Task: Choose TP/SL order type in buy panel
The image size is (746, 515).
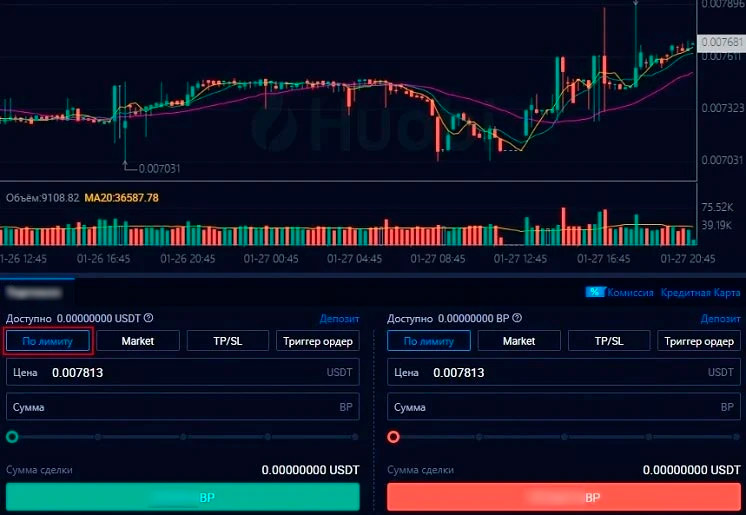Action: point(229,341)
